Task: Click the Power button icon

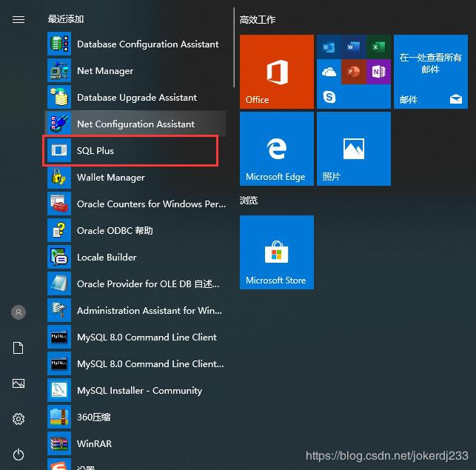Action: 19,454
